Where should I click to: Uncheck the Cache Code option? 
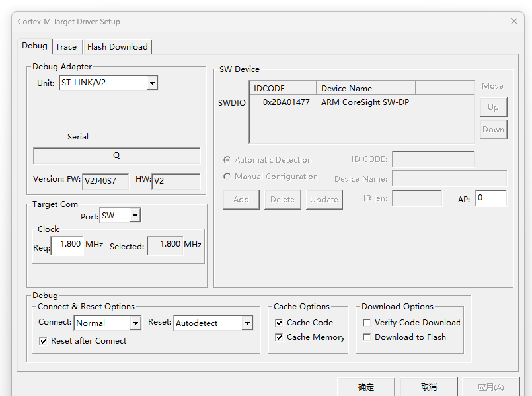(279, 323)
